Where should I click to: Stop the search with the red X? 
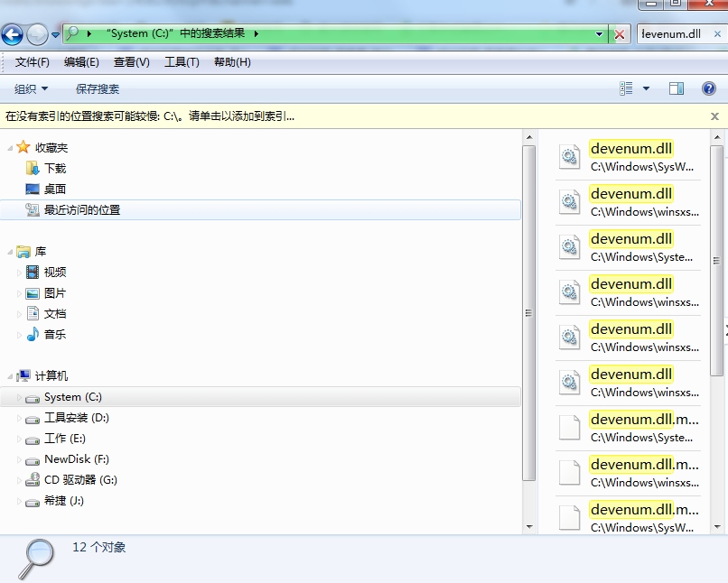[x=620, y=34]
